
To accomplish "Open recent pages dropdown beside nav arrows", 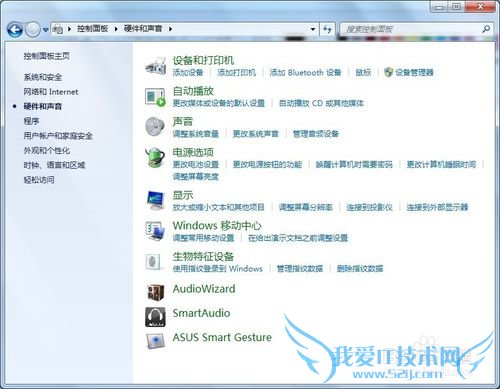I will pyautogui.click(x=46, y=30).
